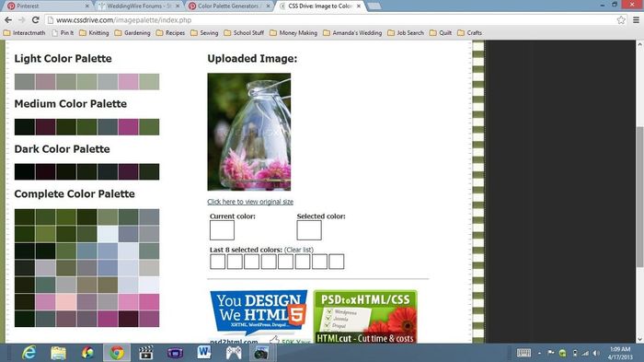
Task: Open the Money Making bookmarks folder
Action: [293, 33]
